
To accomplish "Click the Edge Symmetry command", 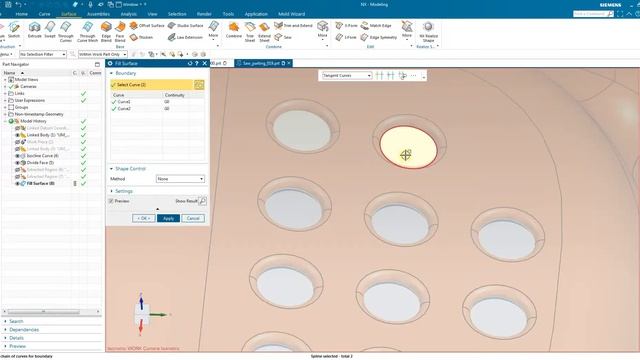I will pyautogui.click(x=379, y=37).
